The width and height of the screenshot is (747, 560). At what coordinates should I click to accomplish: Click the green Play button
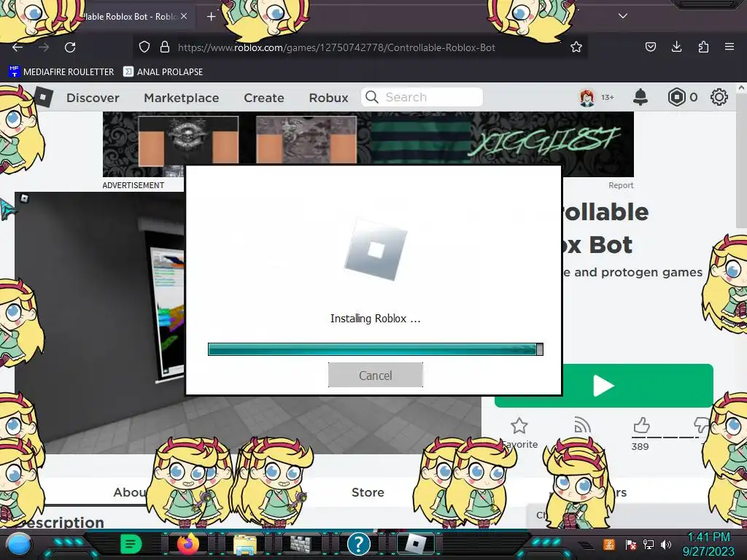tap(604, 386)
